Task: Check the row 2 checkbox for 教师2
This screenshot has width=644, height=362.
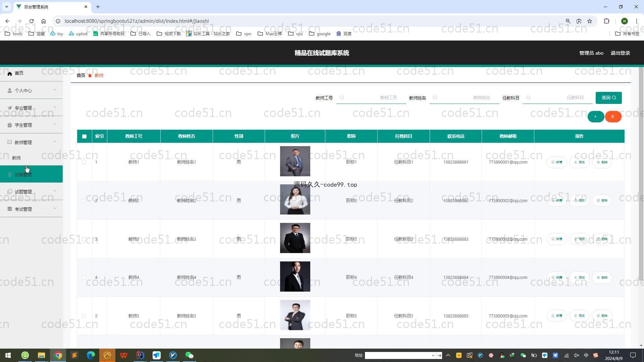Action: tap(84, 200)
